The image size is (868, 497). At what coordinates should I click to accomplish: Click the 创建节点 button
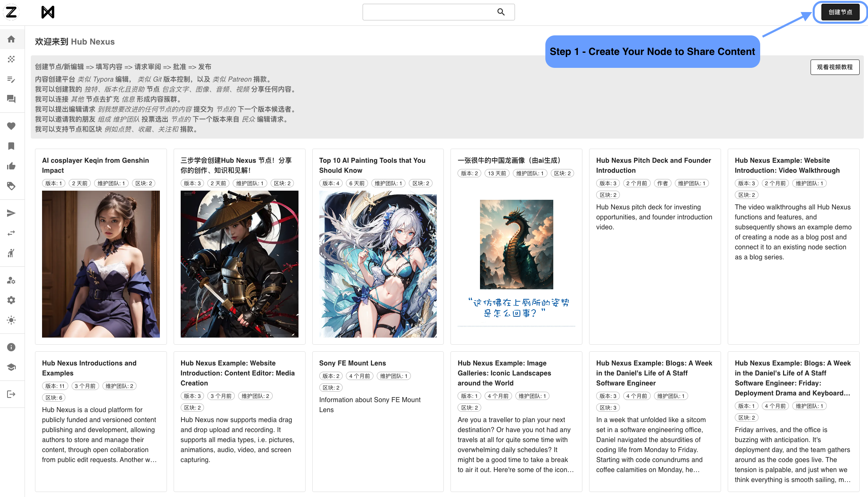point(840,12)
